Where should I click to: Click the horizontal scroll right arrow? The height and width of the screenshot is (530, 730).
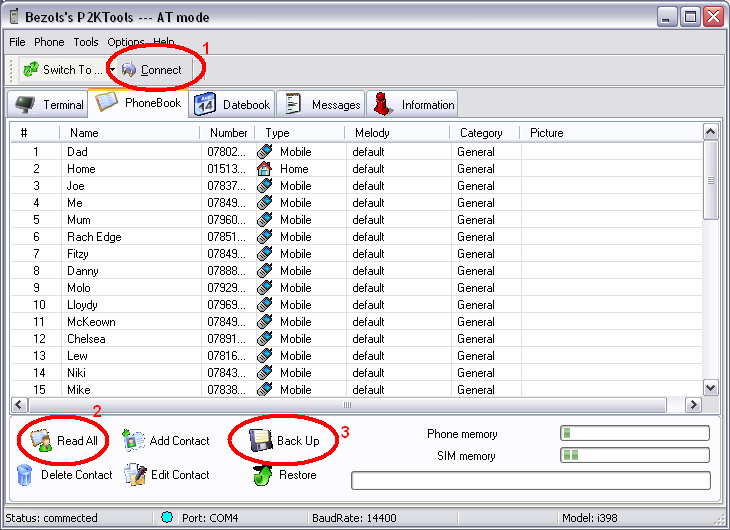pyautogui.click(x=693, y=404)
